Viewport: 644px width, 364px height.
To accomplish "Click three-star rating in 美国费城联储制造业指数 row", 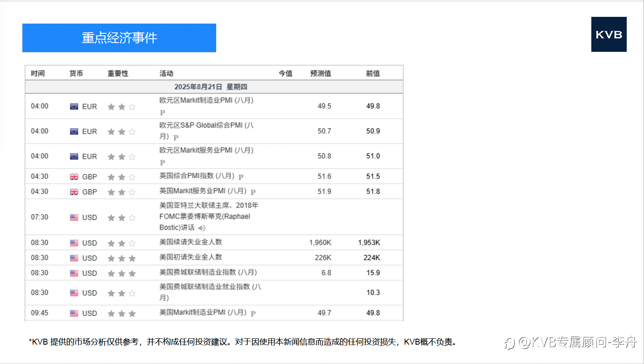I will point(122,273).
